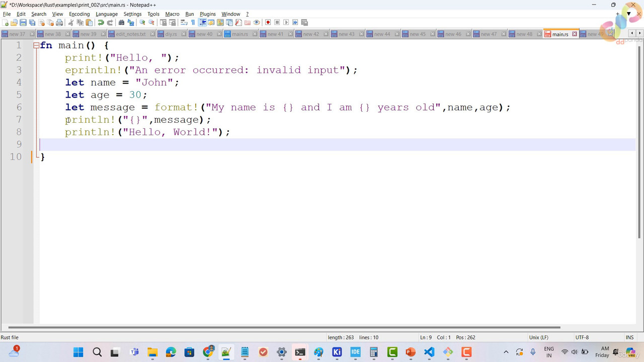Open the File menu

pyautogui.click(x=7, y=14)
